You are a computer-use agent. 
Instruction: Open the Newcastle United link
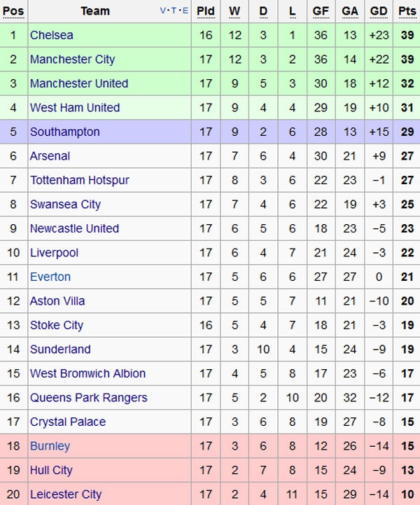(x=74, y=228)
